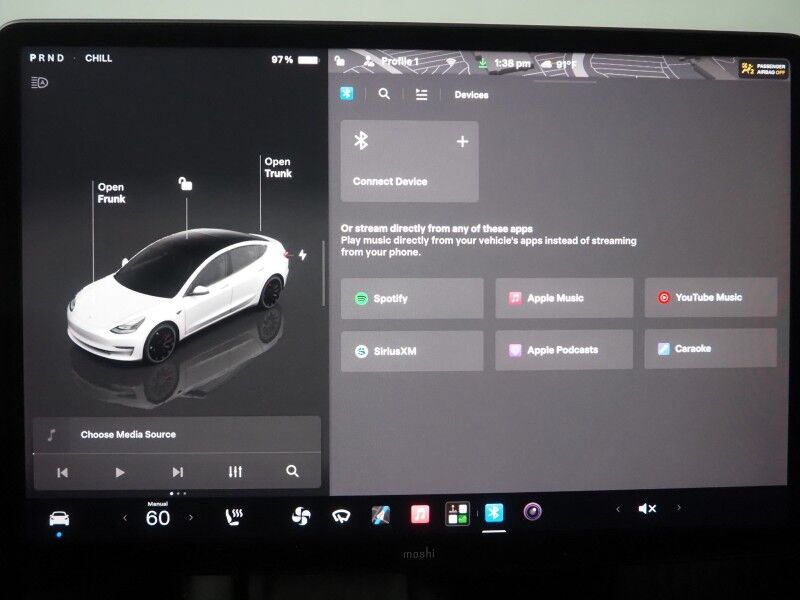This screenshot has height=600, width=800.
Task: Launch the Apple Music dock app
Action: point(420,514)
